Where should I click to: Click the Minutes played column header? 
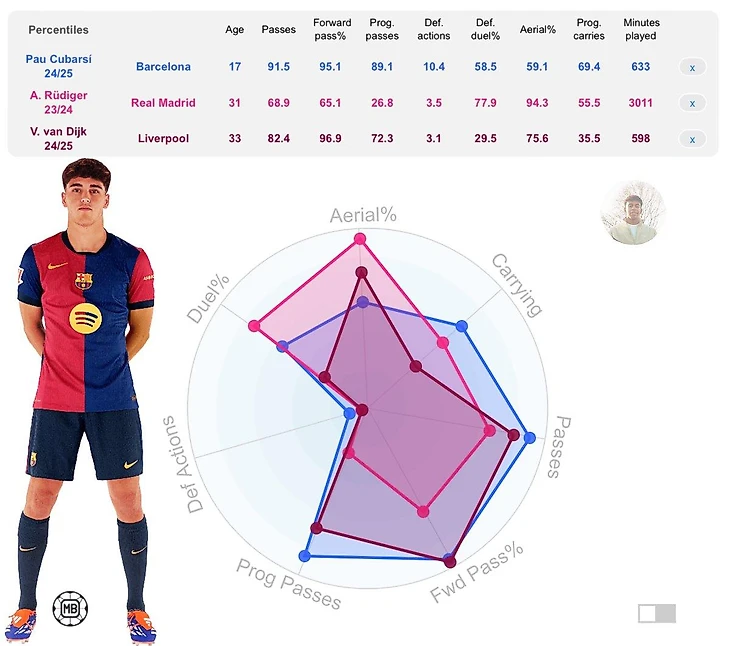pos(640,29)
